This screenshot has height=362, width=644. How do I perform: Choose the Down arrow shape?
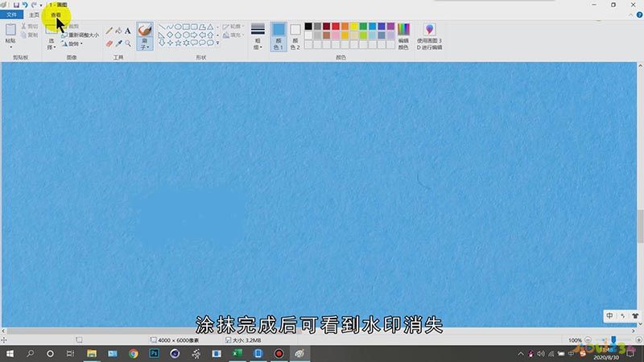pos(162,43)
